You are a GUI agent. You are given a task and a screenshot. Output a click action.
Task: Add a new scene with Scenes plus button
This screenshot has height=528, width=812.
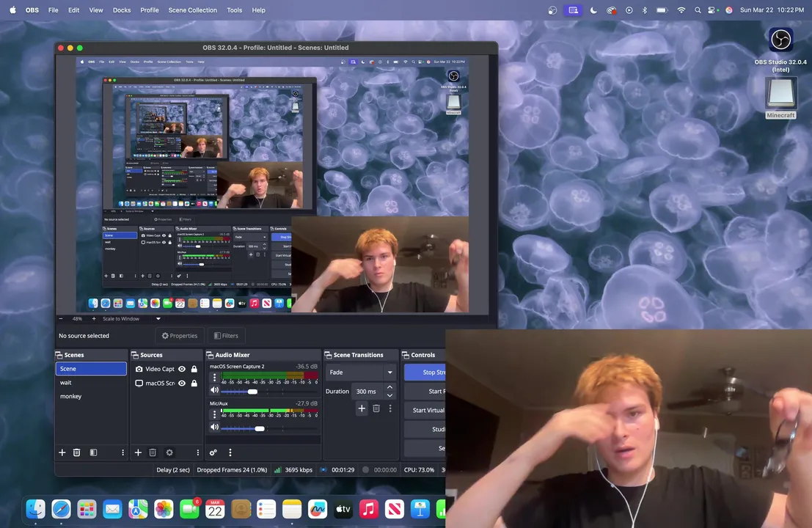pos(62,452)
